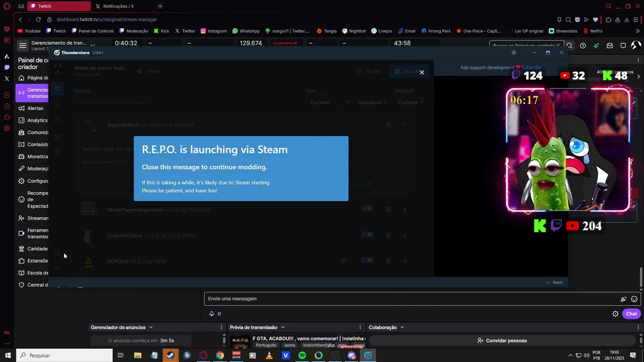This screenshot has height=362, width=644.
Task: Toggle the MorePlayersImproved mod switch
Action: click(367, 209)
